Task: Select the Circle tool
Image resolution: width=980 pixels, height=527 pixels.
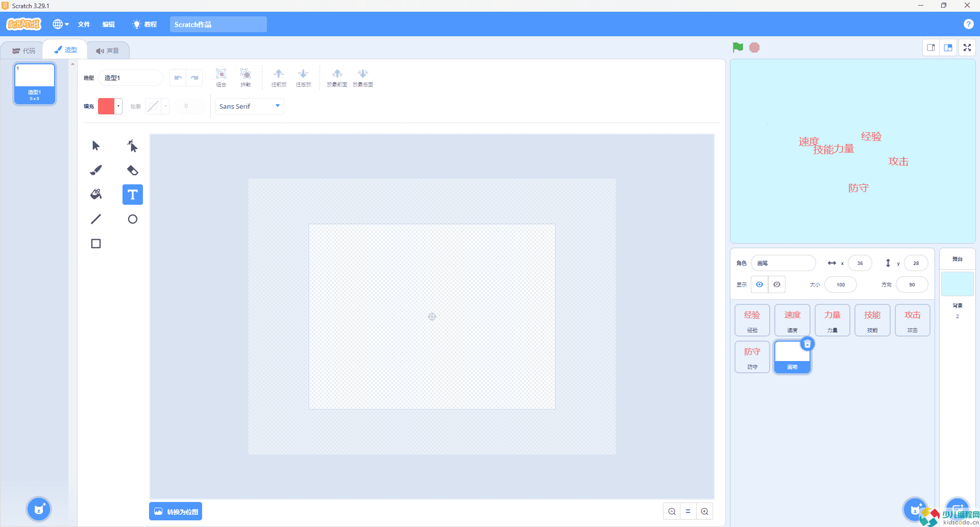Action: coord(132,219)
